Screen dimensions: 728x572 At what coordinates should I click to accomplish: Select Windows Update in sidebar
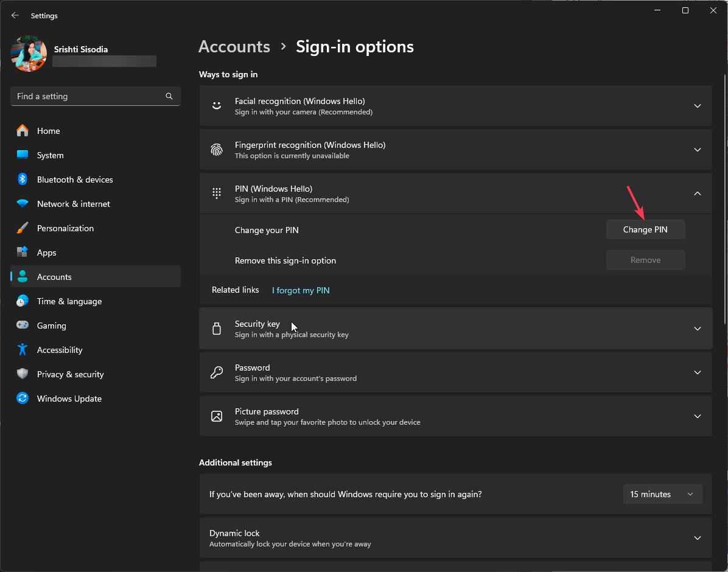point(95,399)
